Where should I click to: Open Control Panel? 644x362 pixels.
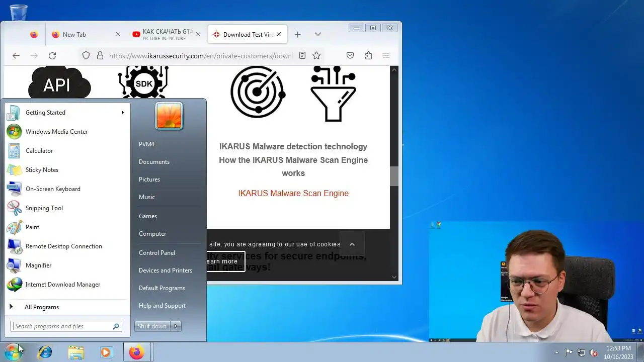(168, 253)
